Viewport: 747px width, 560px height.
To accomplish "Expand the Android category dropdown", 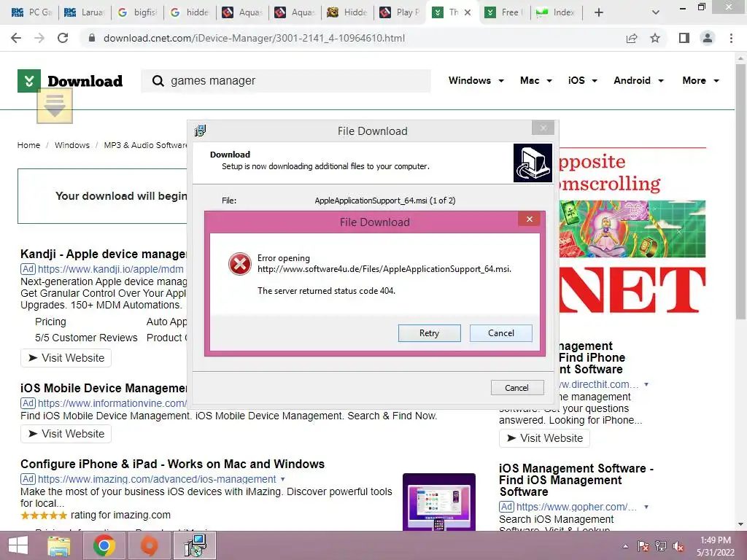I will click(638, 80).
